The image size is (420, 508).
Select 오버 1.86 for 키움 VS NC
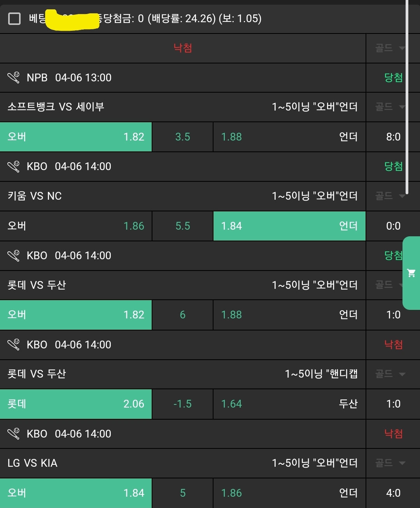(76, 226)
